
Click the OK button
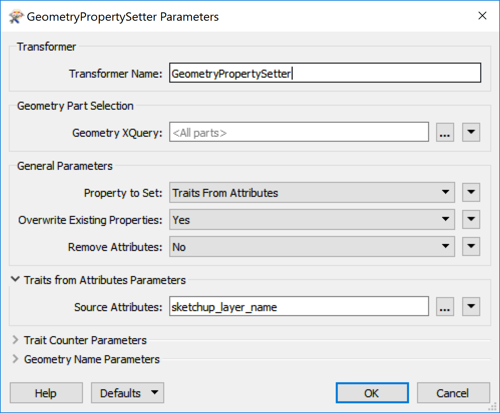click(372, 393)
